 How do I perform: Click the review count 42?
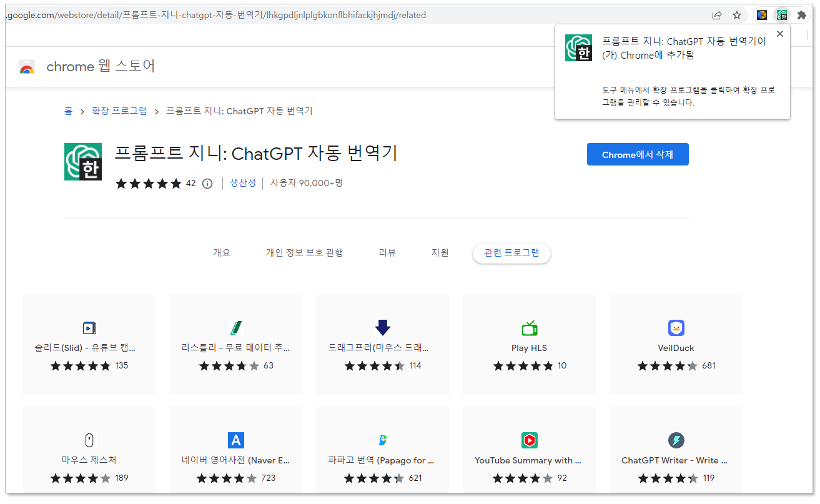click(x=190, y=184)
